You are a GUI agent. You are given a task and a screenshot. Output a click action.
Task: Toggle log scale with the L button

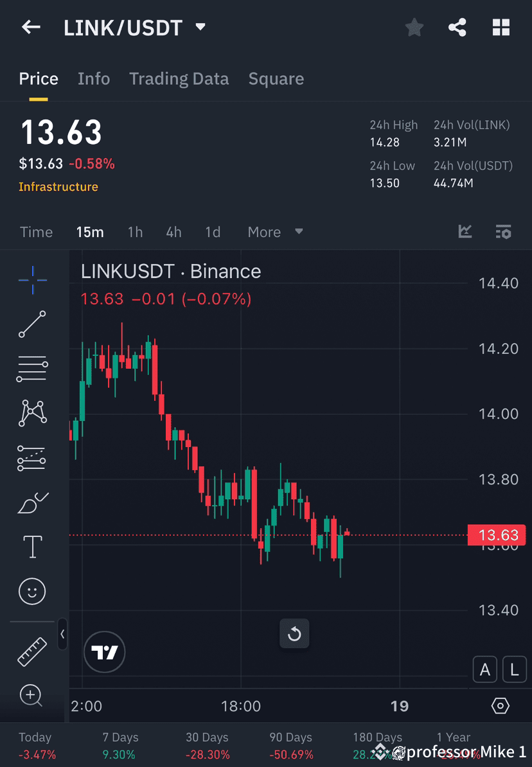(514, 669)
